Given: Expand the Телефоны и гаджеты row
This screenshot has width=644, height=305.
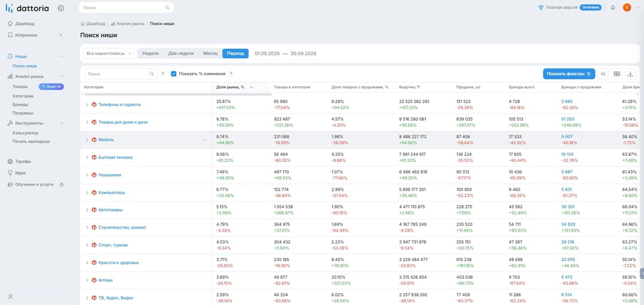Looking at the screenshot, I should point(87,105).
